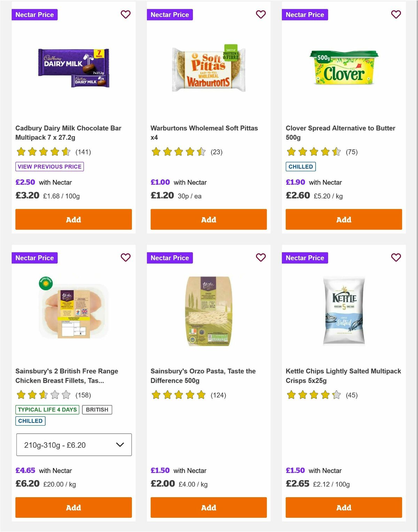This screenshot has width=418, height=532.
Task: Expand the chicken fillet size selector chevron
Action: click(120, 445)
